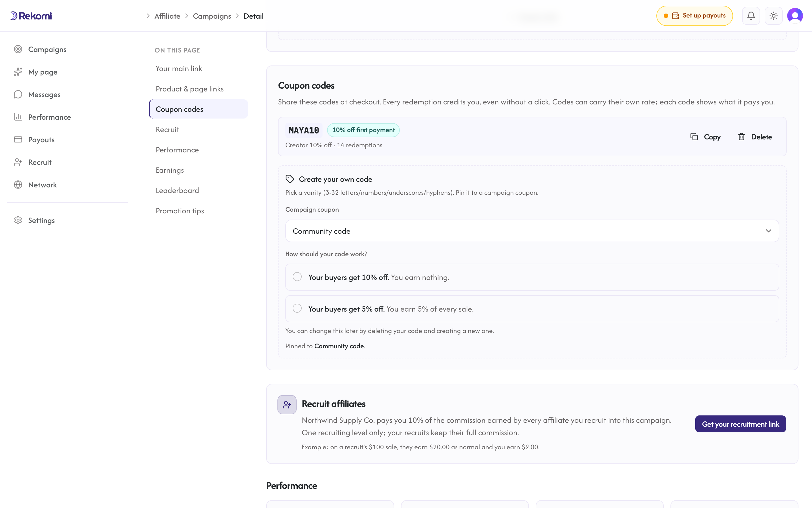Image resolution: width=812 pixels, height=508 pixels.
Task: Jump to Performance in On This Page
Action: [198, 150]
